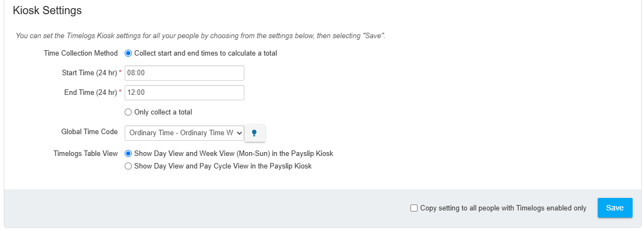Select Collect start and end times radio

click(128, 53)
